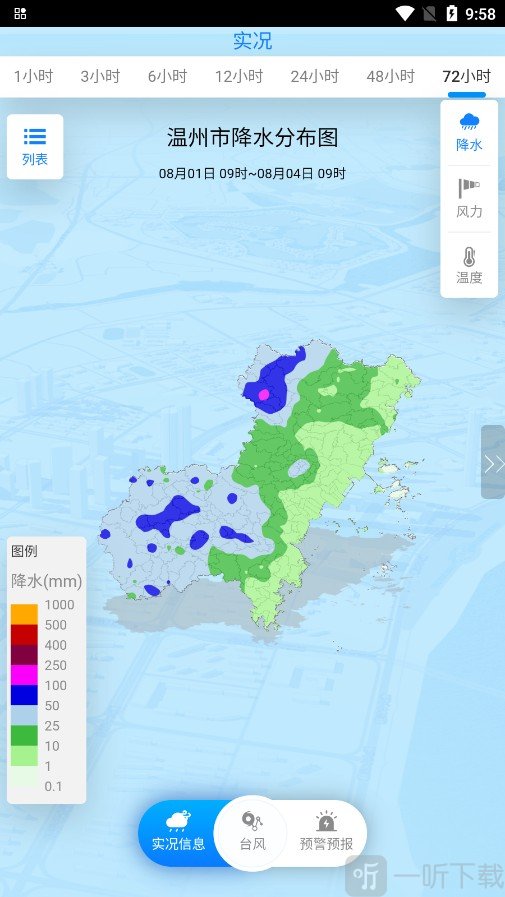This screenshot has width=505, height=897.
Task: Click the blue 100mm legend swatch
Action: point(24,695)
